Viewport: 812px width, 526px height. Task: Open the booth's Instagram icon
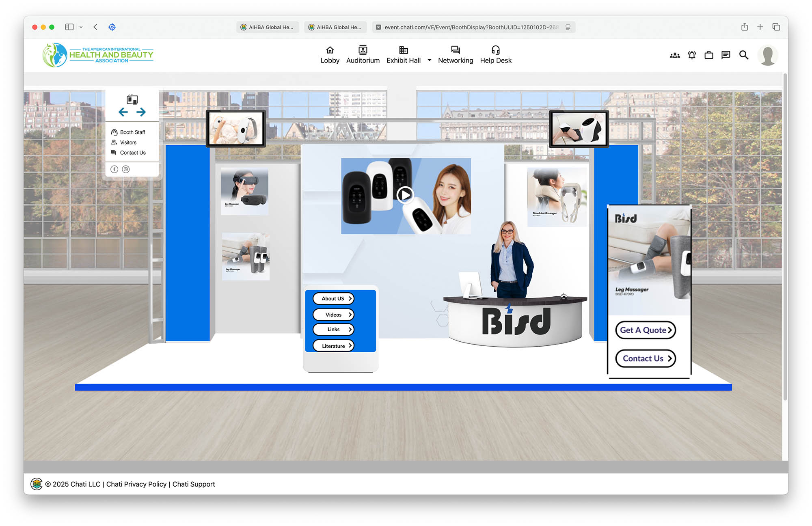click(126, 169)
